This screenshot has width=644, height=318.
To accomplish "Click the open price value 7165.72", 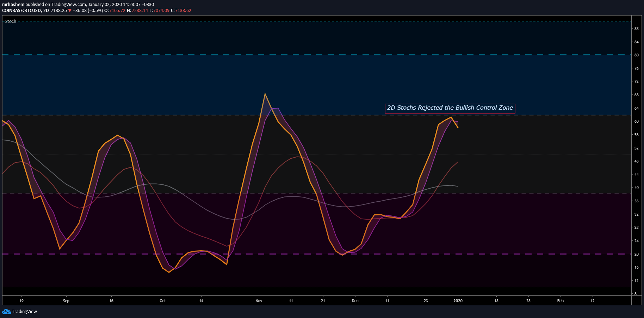I will click(x=117, y=11).
